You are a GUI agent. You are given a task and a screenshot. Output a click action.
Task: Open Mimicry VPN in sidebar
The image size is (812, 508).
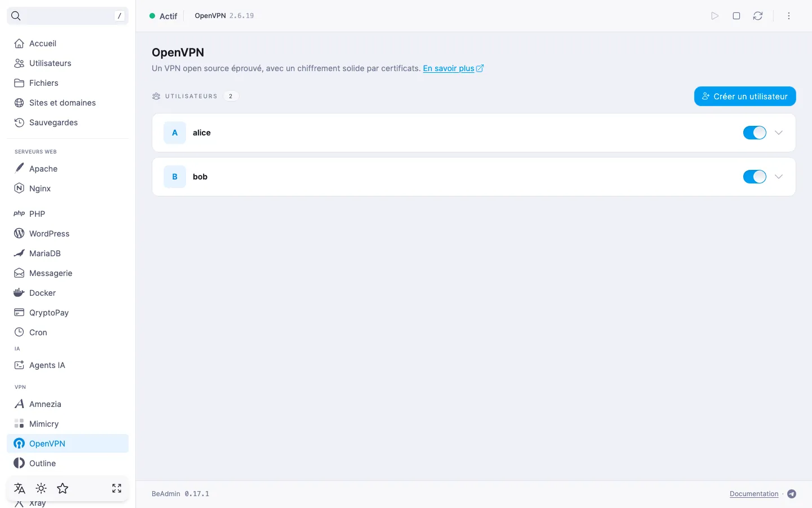pyautogui.click(x=68, y=424)
